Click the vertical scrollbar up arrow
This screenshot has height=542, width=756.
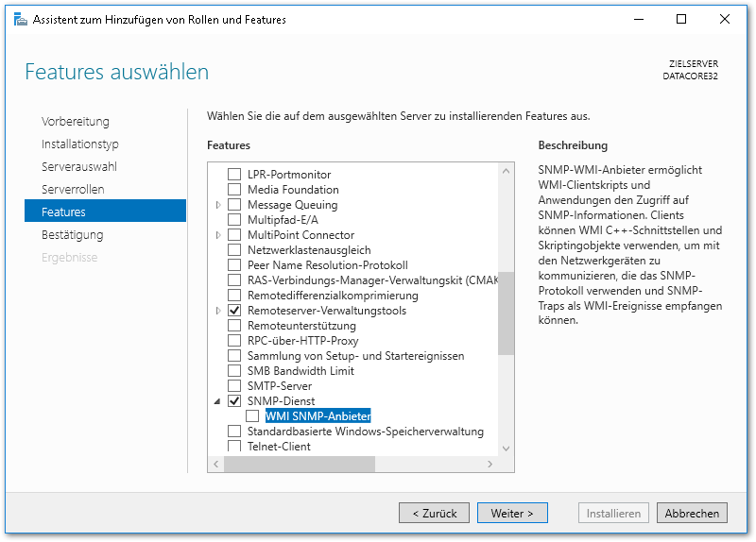coord(506,172)
